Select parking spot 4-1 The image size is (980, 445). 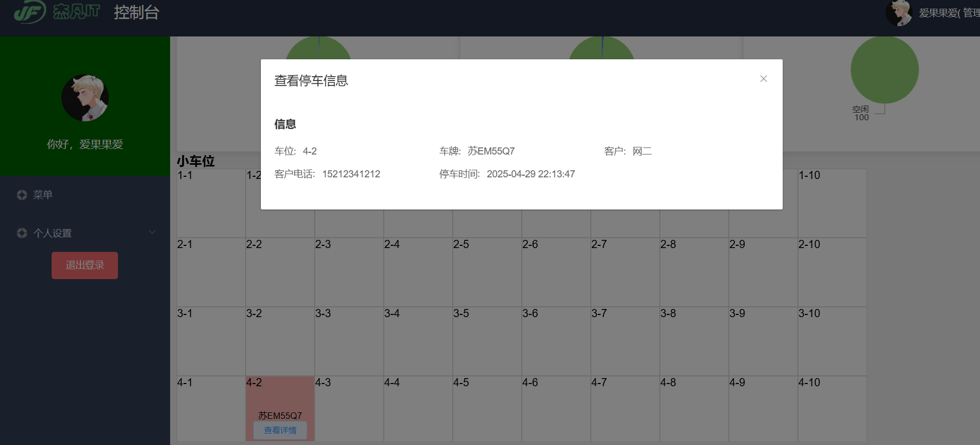(211, 409)
